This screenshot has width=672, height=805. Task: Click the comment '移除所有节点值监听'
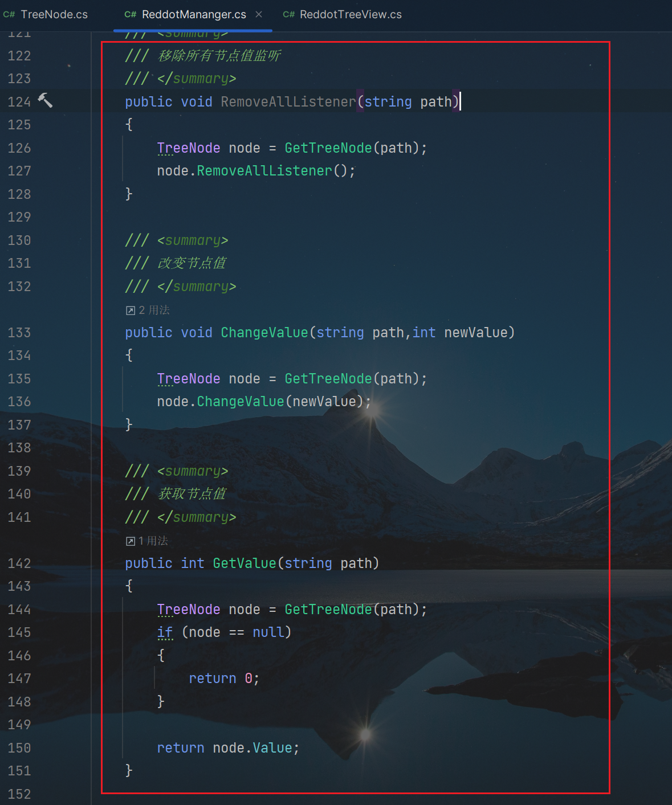[219, 55]
